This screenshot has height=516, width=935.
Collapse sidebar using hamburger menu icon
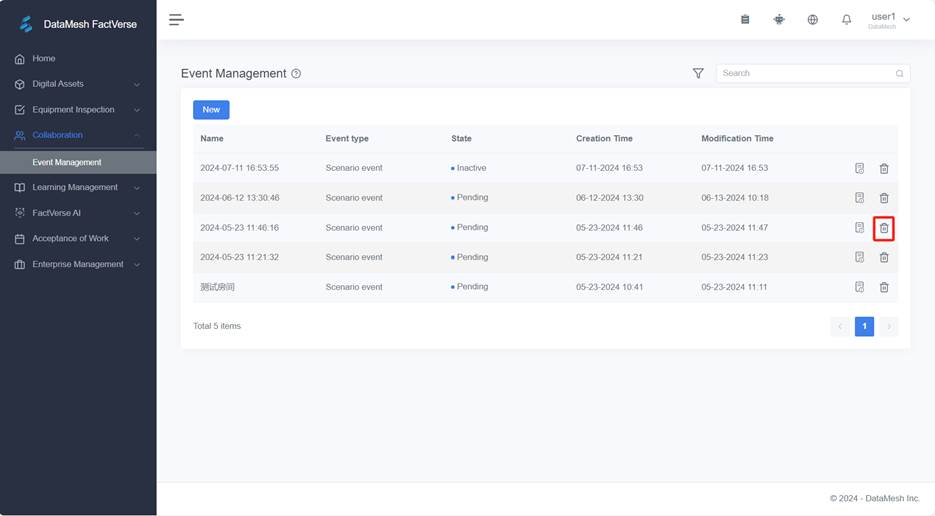(176, 20)
